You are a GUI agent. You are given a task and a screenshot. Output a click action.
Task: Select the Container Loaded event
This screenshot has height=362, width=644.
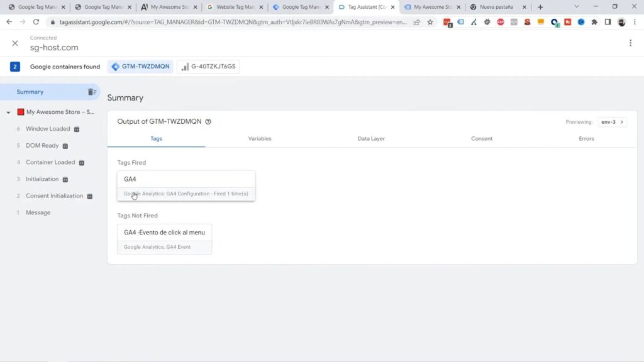click(50, 163)
